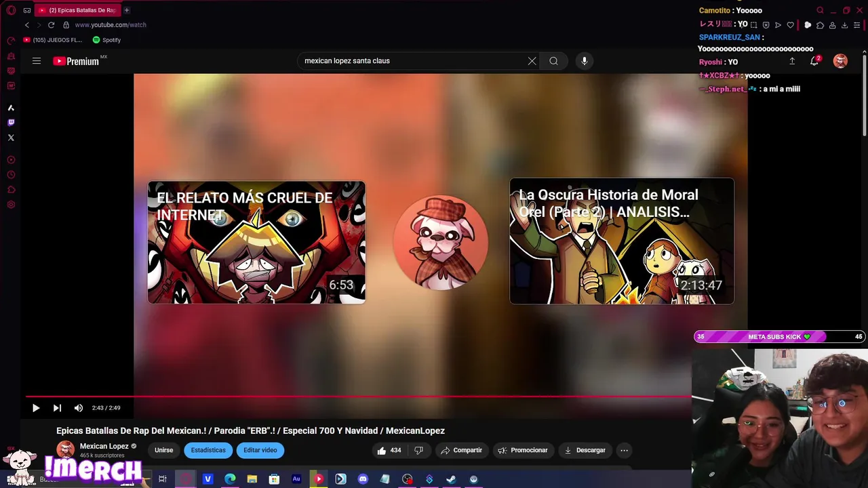Open Mexican Lopez channel avatar below video
Screen dimensions: 868x488
[x=66, y=450]
